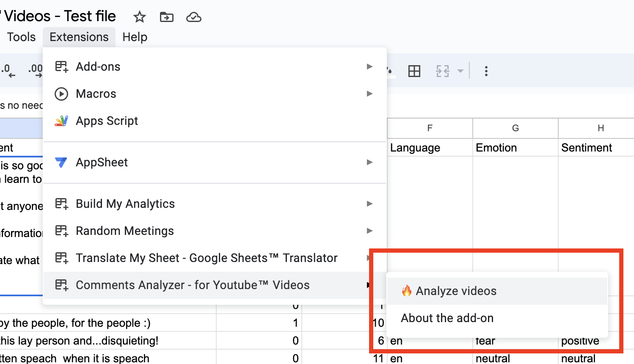634x364 pixels.
Task: Select column G header
Action: coord(515,128)
